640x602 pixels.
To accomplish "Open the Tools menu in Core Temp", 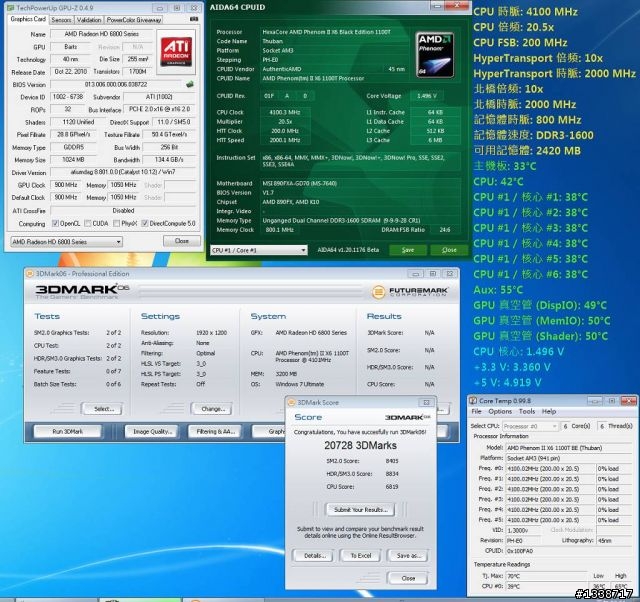I will pos(527,411).
